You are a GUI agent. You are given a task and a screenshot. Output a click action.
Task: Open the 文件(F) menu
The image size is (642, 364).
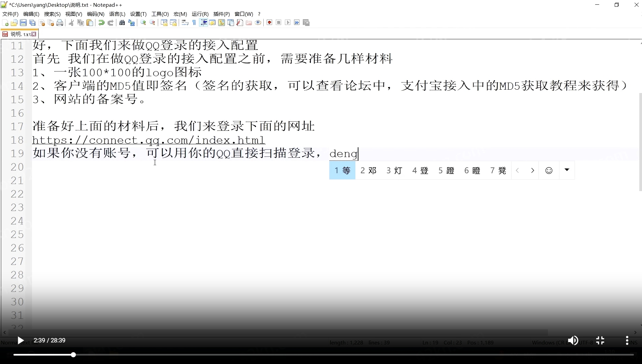click(x=10, y=14)
